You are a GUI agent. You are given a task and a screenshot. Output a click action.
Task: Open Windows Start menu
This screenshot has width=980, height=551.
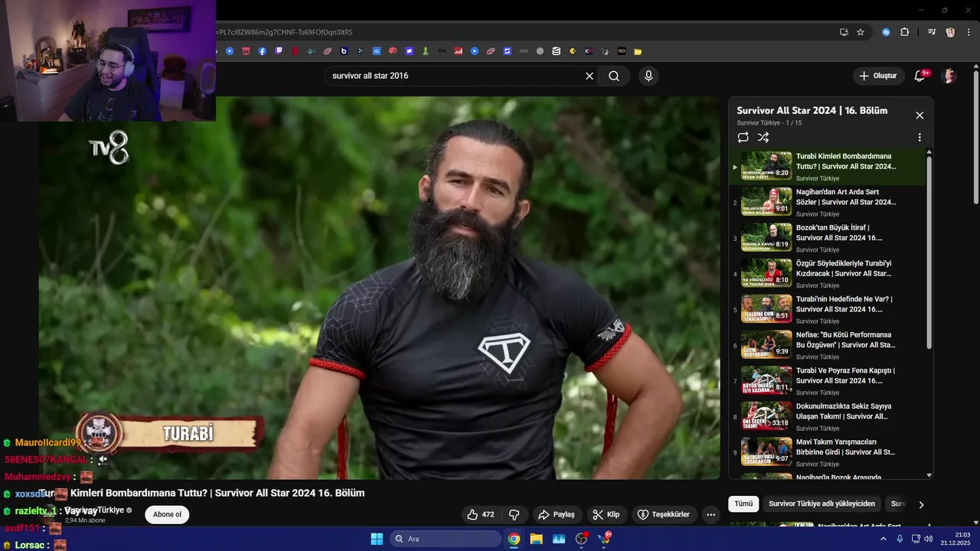[377, 539]
